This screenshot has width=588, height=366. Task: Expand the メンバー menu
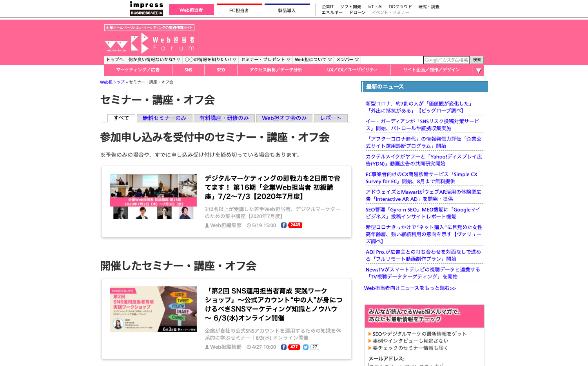[347, 60]
